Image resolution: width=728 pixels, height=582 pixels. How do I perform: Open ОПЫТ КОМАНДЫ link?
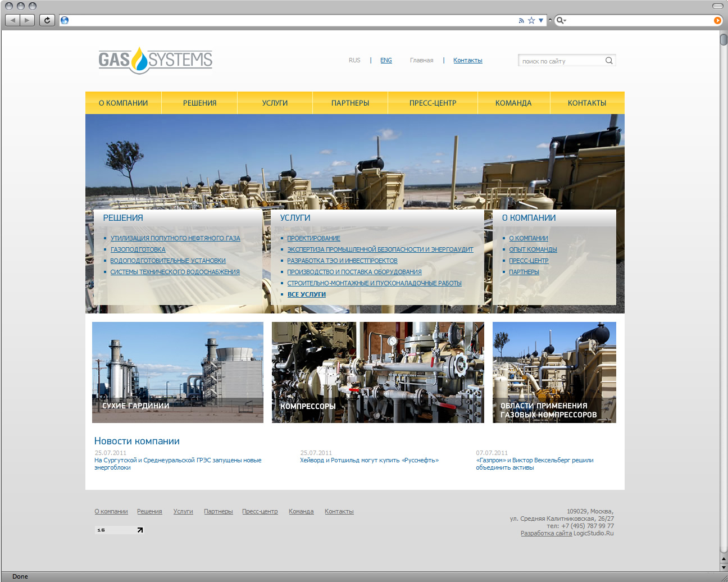pyautogui.click(x=533, y=249)
